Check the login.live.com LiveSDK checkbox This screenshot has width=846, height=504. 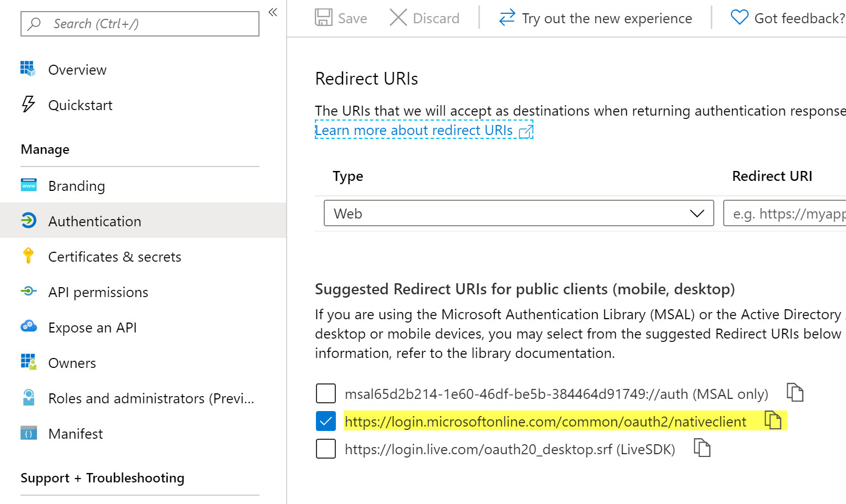[x=326, y=449]
